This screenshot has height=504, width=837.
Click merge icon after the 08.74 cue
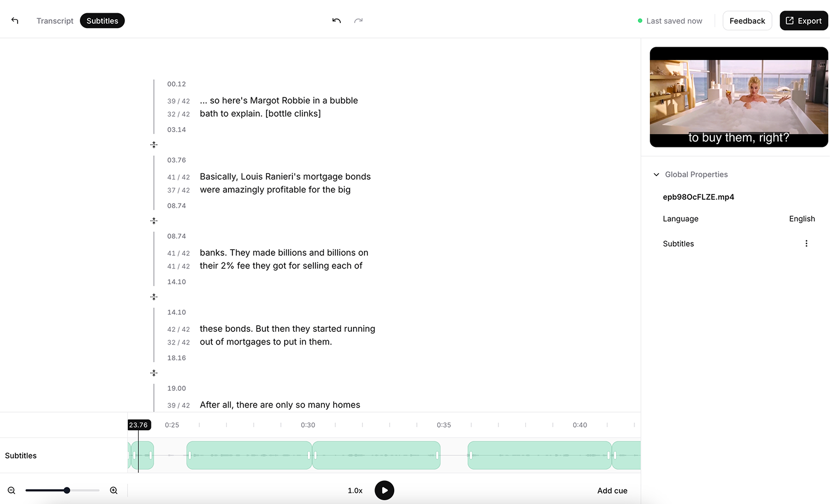coord(154,221)
